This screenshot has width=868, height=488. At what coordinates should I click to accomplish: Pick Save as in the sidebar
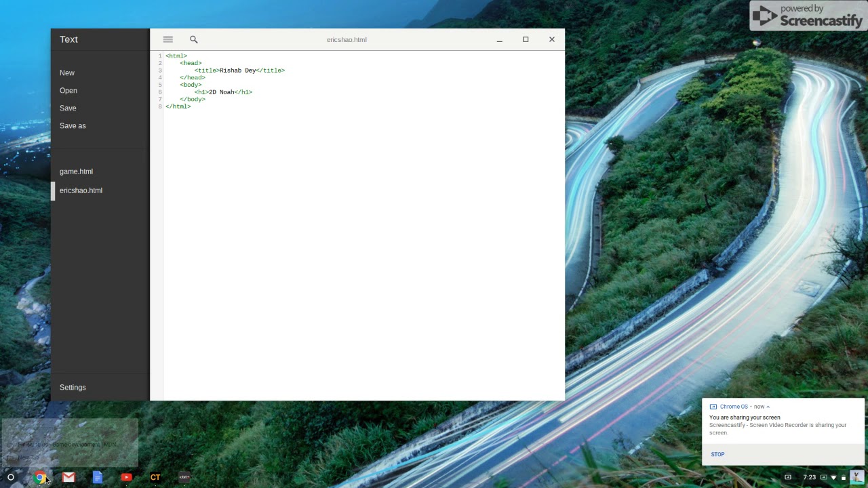[x=73, y=125]
